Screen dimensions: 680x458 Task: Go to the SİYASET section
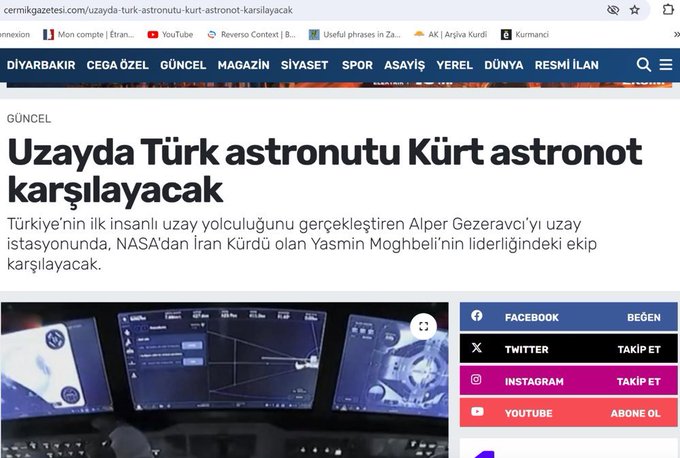[304, 65]
